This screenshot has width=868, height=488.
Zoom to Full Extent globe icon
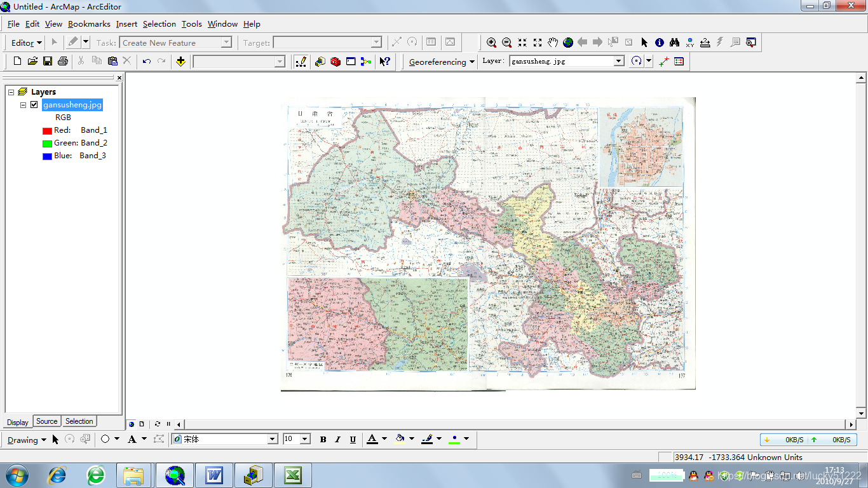click(x=568, y=43)
